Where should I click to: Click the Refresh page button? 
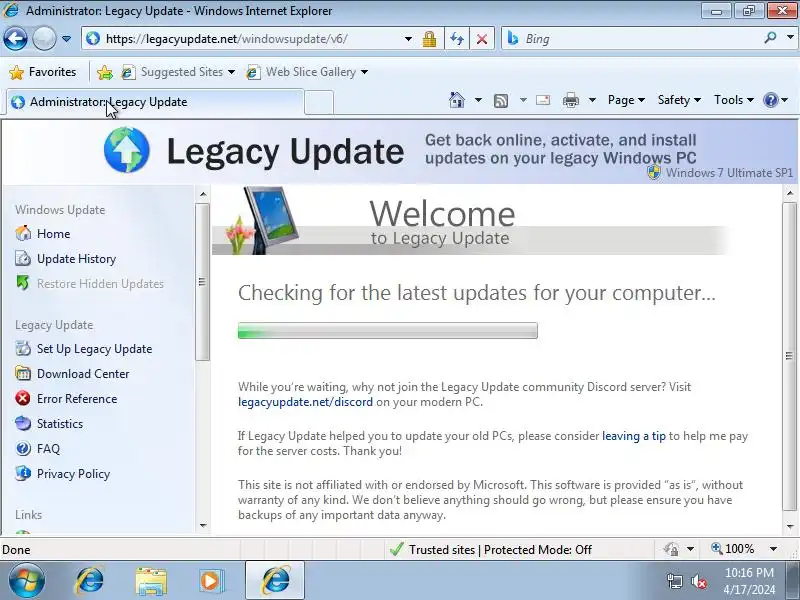tap(457, 39)
